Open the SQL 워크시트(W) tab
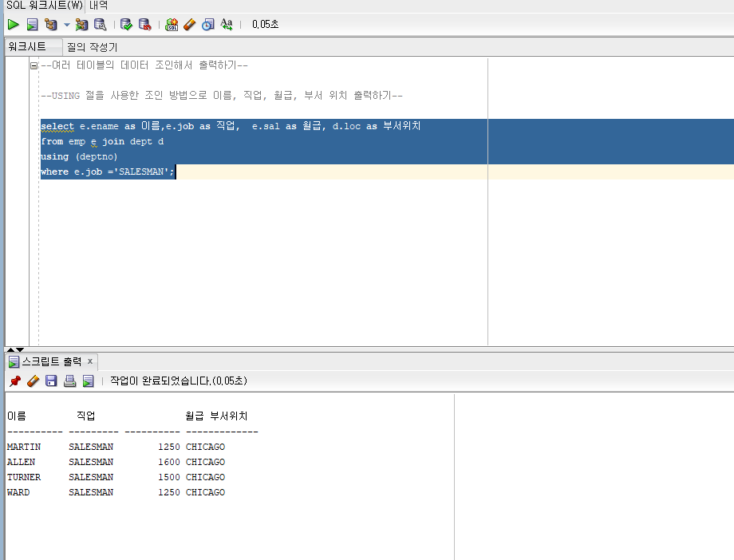 pyautogui.click(x=45, y=5)
